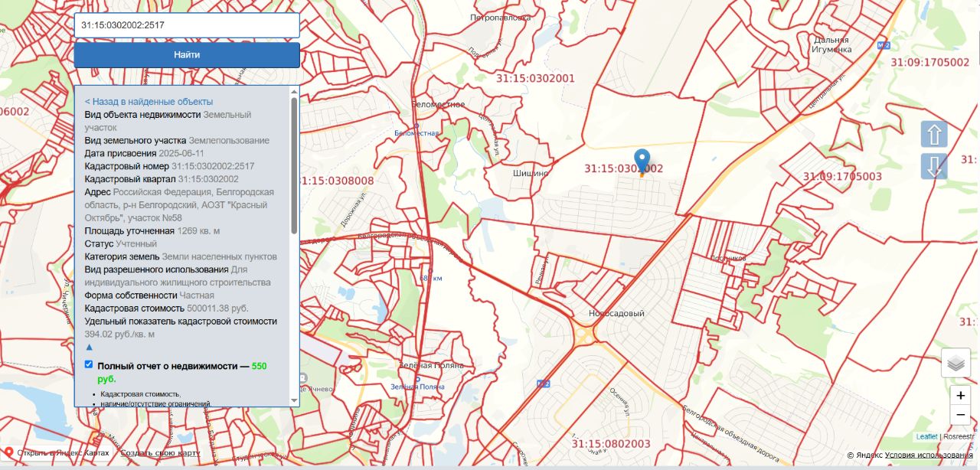Viewport: 980px width, 470px height.
Task: Click Кадастровый номер value 31:15:0302002:2517 in panel
Action: [213, 166]
